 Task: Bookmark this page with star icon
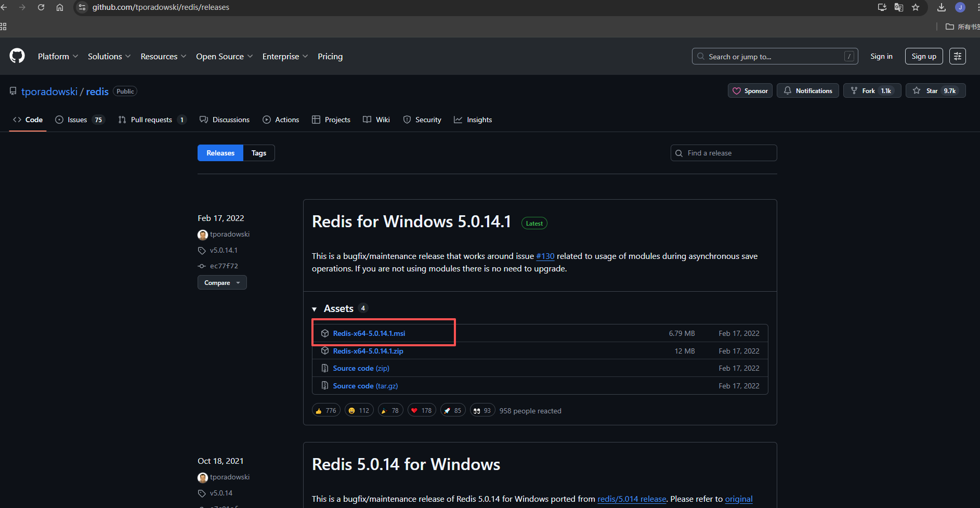[x=916, y=7]
